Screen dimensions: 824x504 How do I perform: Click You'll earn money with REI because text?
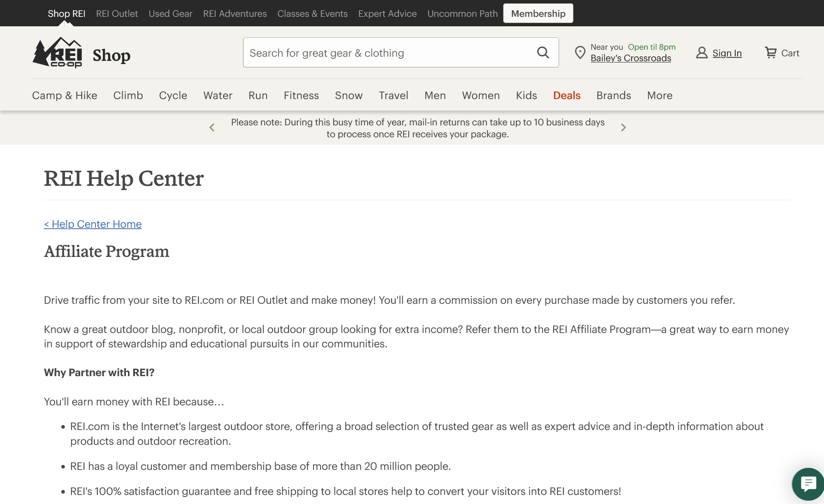(134, 402)
